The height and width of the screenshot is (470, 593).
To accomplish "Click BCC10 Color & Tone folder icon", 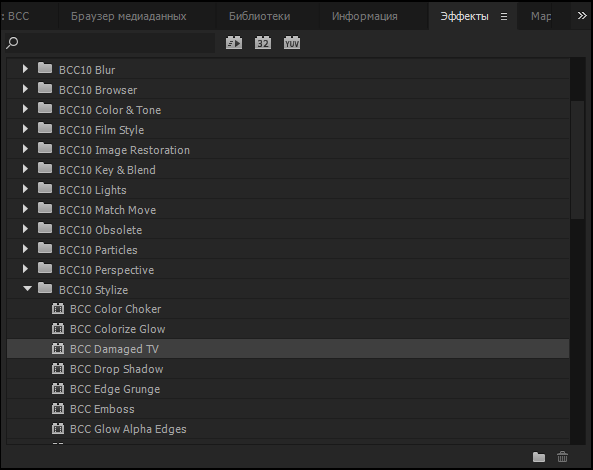I will tap(45, 108).
